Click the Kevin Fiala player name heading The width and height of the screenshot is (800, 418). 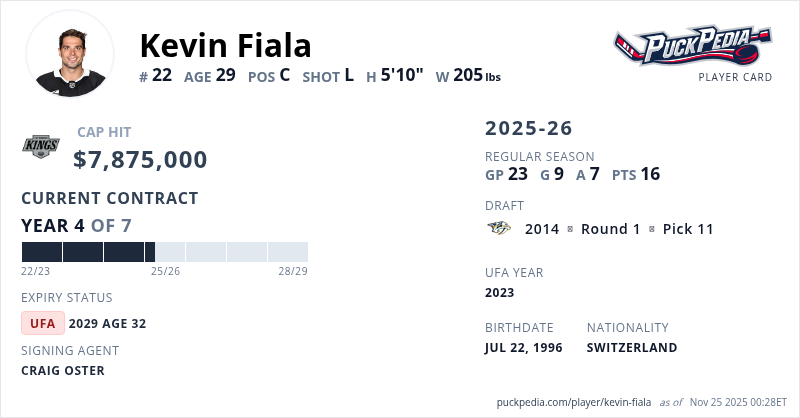226,45
